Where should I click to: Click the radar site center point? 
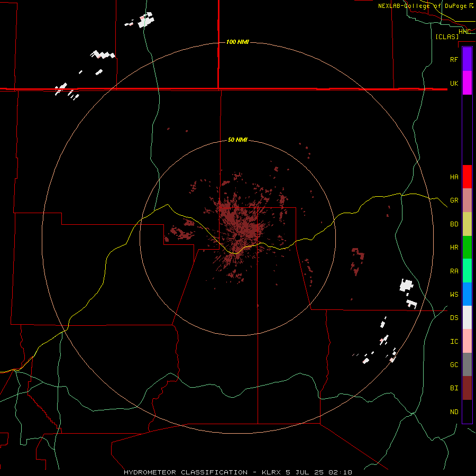[237, 238]
